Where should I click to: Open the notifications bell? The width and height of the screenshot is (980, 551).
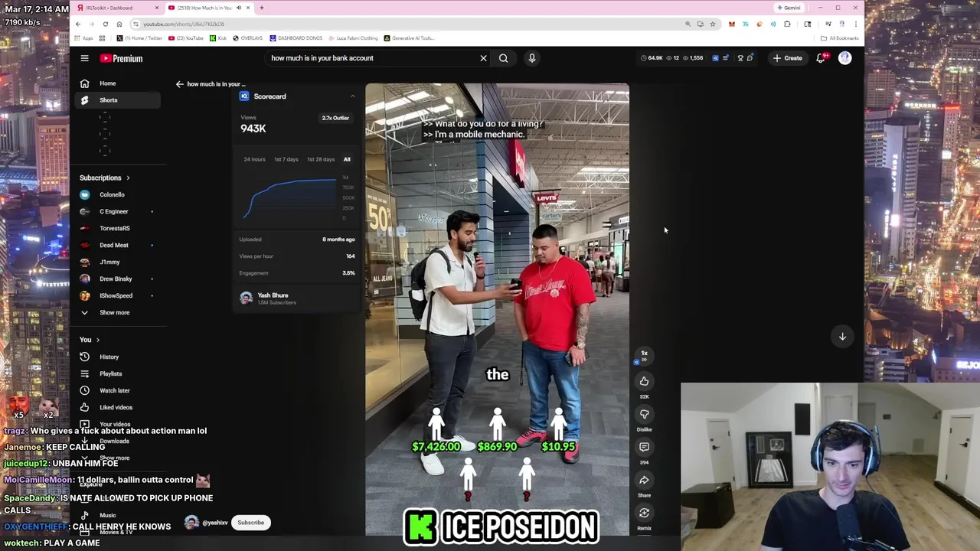[x=821, y=58]
